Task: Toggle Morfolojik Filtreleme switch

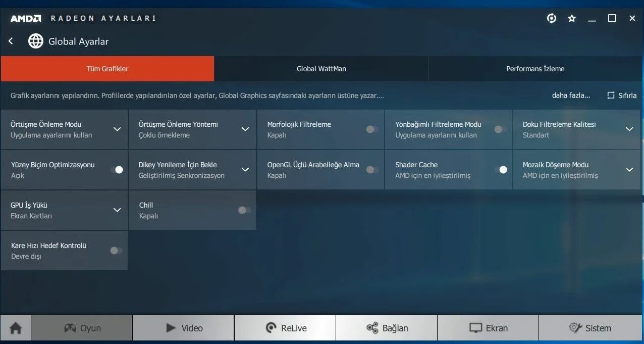Action: click(372, 129)
